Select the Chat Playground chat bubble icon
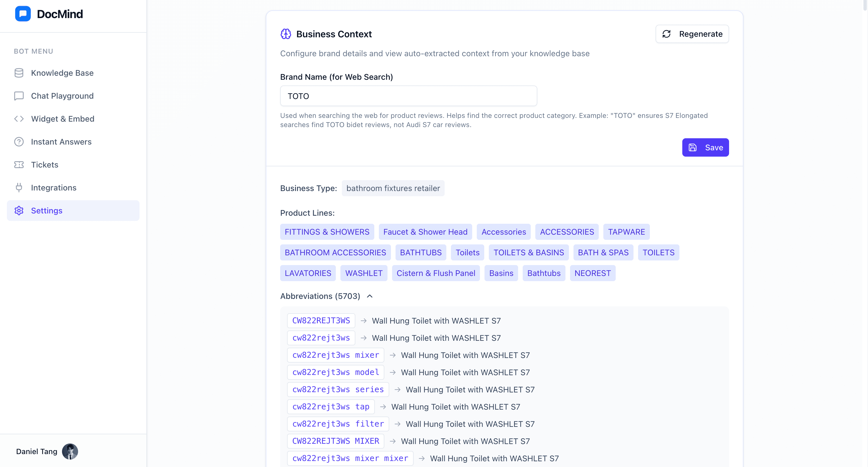Image resolution: width=868 pixels, height=467 pixels. point(19,96)
